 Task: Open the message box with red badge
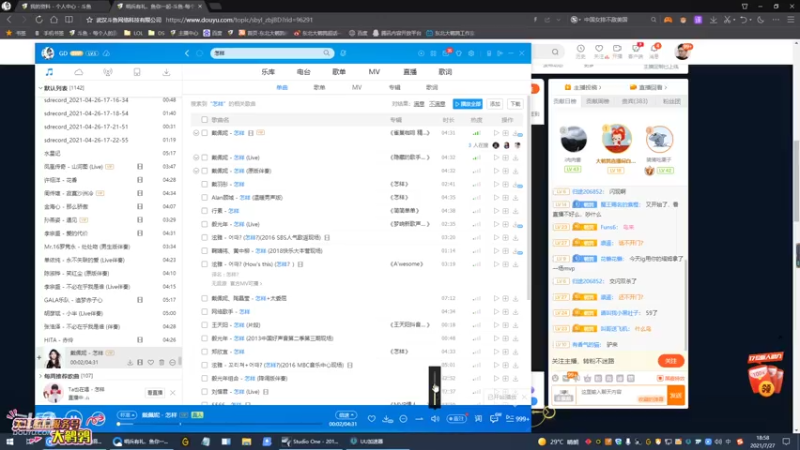446,53
